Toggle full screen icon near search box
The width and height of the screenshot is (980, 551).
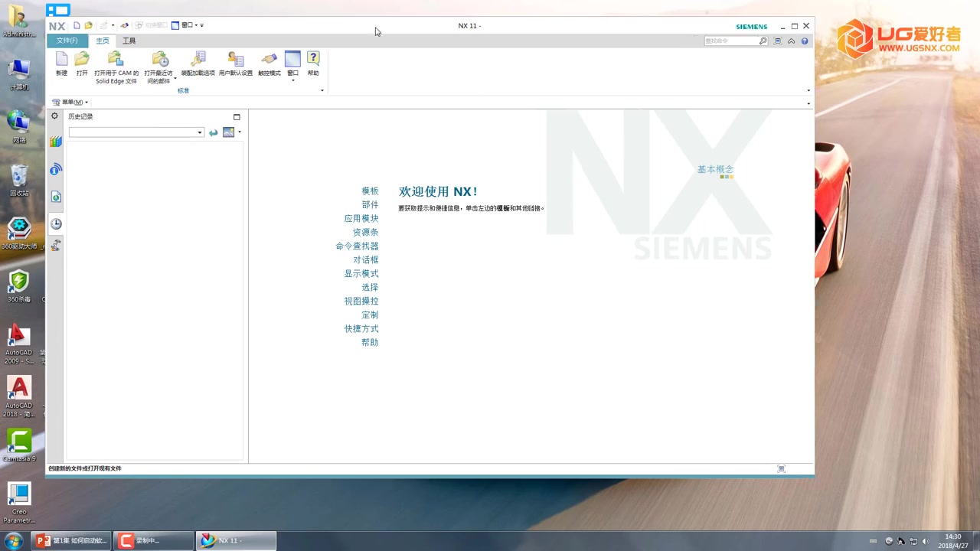click(778, 41)
